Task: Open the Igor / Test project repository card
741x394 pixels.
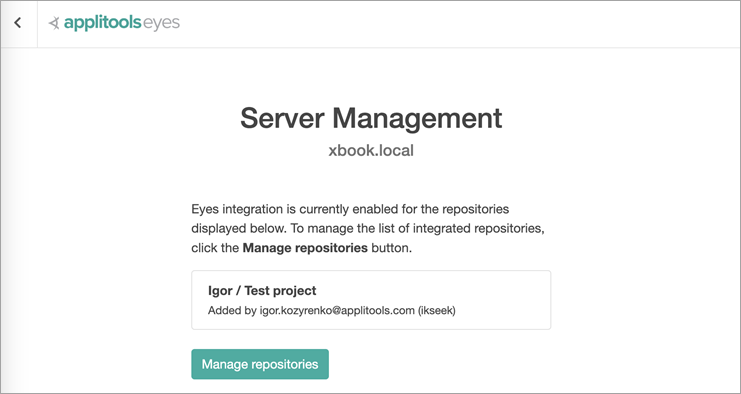Action: pyautogui.click(x=371, y=300)
